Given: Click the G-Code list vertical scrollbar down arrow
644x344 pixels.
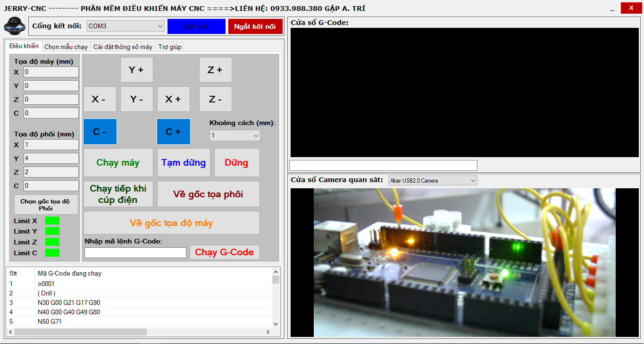Looking at the screenshot, I should pos(276,324).
